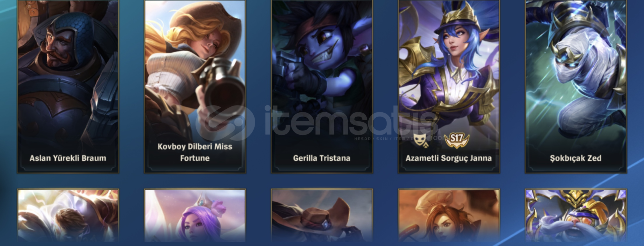Open the Kovboy Dilberi Miss Fortune skin card
Screen dimensions: 644x246
coord(195,86)
